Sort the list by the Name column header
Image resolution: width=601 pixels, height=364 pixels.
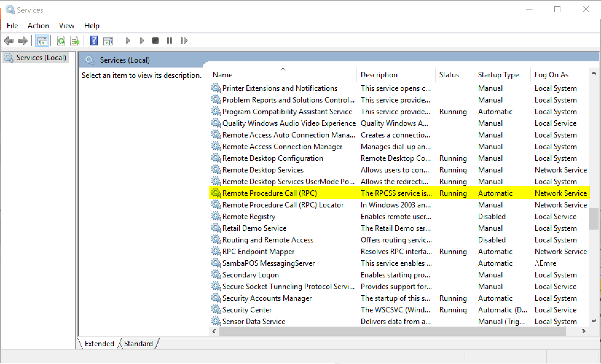(x=222, y=75)
